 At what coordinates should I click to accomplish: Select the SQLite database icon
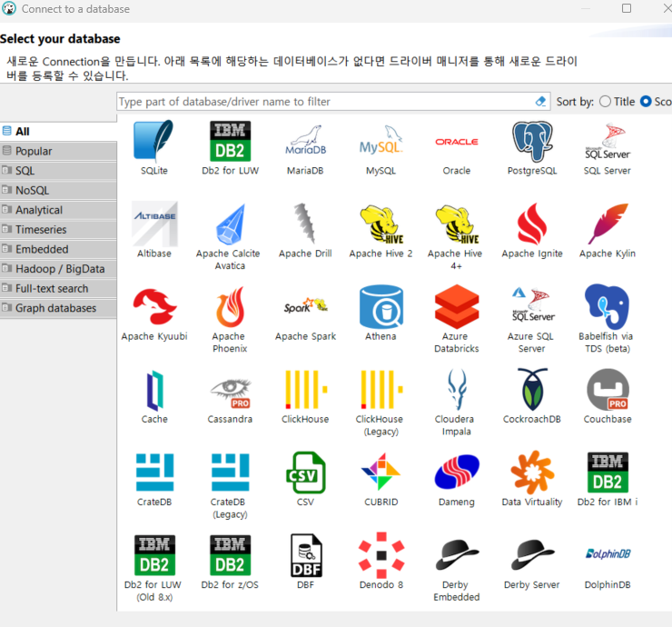[154, 141]
